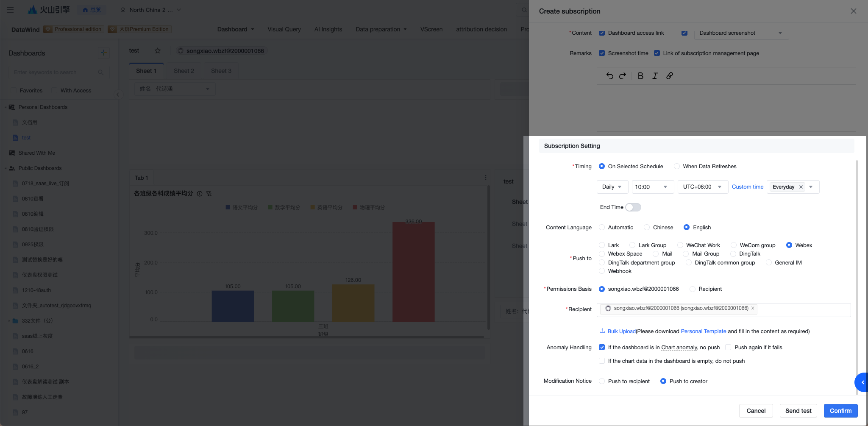Image resolution: width=868 pixels, height=426 pixels.
Task: Select Chinese content language
Action: (647, 228)
